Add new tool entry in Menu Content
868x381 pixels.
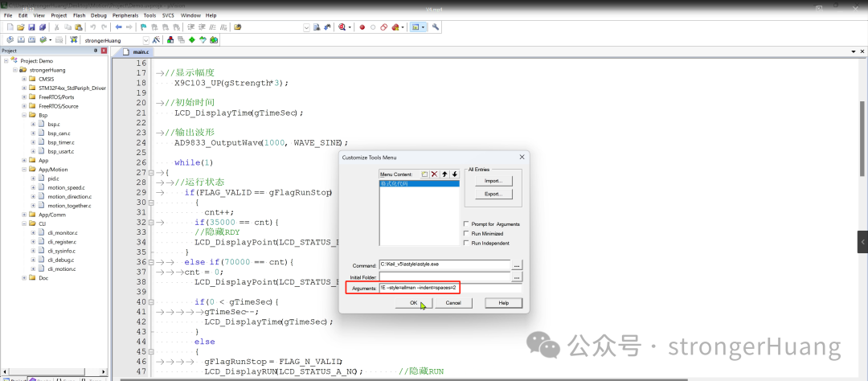pos(424,174)
